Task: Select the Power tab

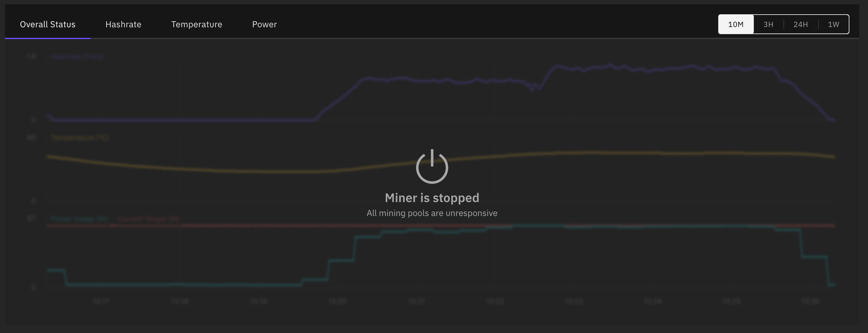Action: click(264, 24)
